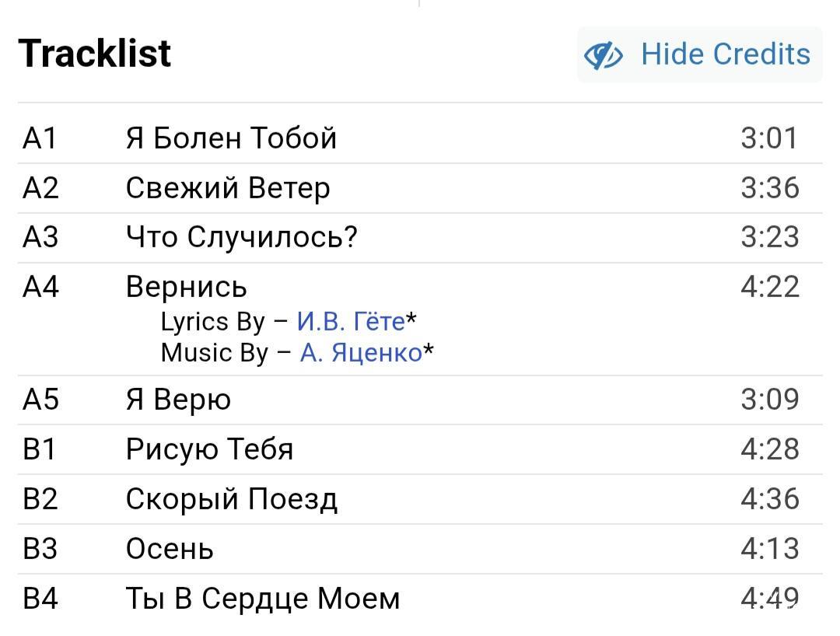
Task: Click the Lyrics By credit label
Action: point(212,322)
